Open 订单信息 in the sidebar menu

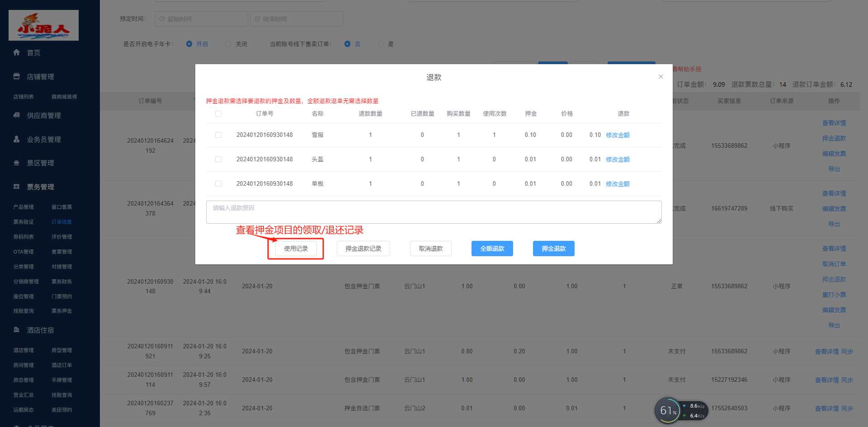(61, 222)
